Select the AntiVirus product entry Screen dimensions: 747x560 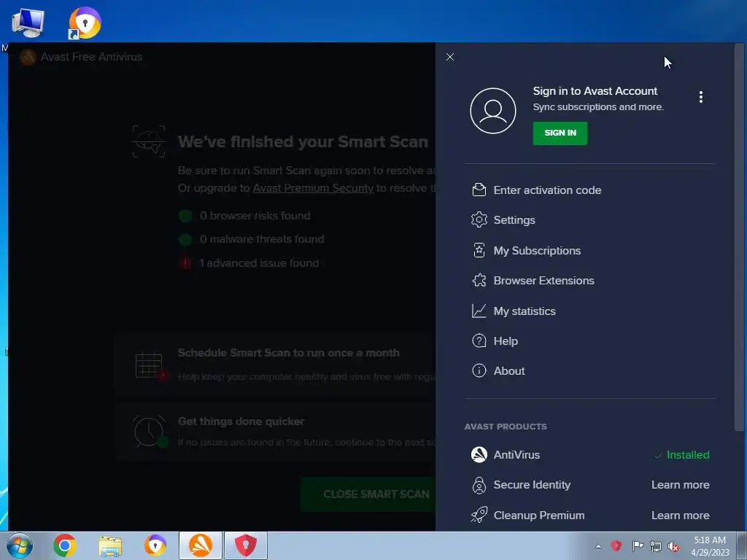coord(516,455)
